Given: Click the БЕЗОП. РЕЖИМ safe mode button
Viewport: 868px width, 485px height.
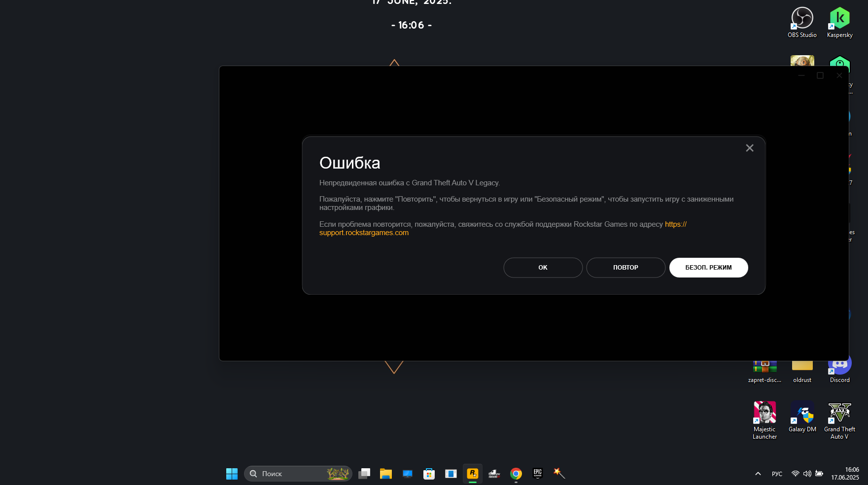Looking at the screenshot, I should click(708, 268).
